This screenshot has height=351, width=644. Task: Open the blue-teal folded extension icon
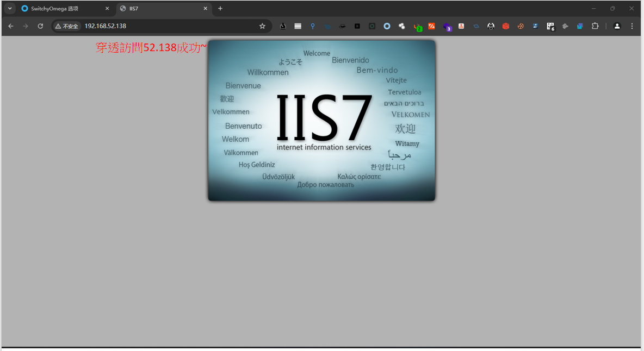[580, 26]
